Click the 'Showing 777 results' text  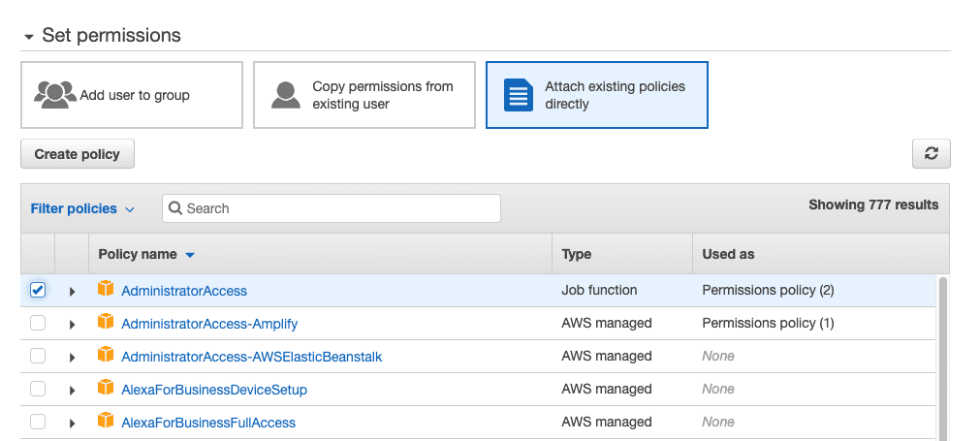[873, 205]
